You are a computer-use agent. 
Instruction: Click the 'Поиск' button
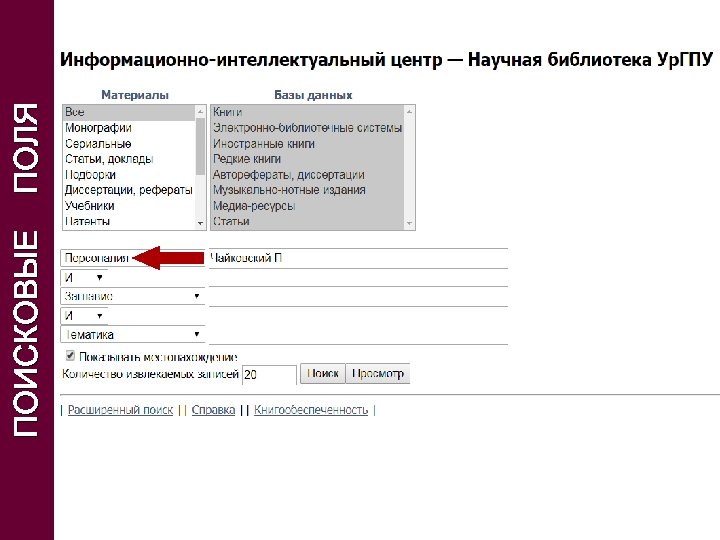[323, 374]
